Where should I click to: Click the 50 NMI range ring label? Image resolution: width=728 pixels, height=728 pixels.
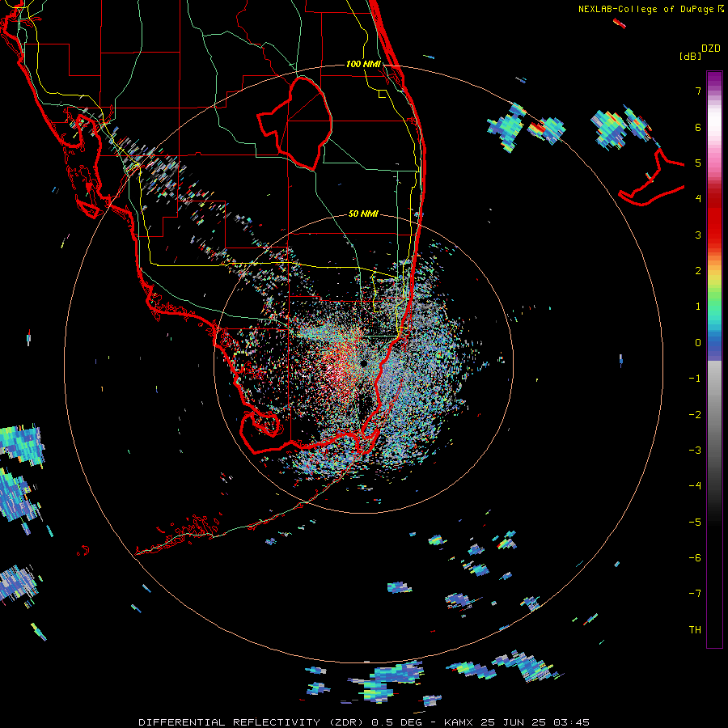(363, 214)
